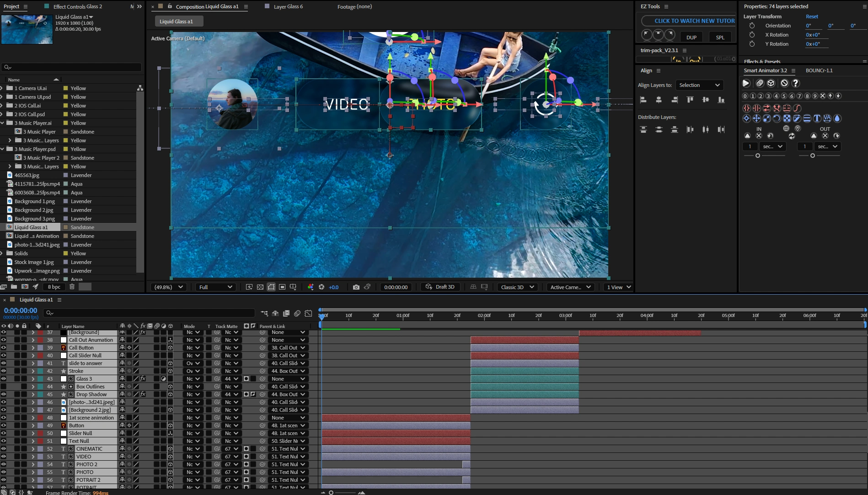868x495 pixels.
Task: Open Smart Animator help via question mark icon
Action: 796,83
